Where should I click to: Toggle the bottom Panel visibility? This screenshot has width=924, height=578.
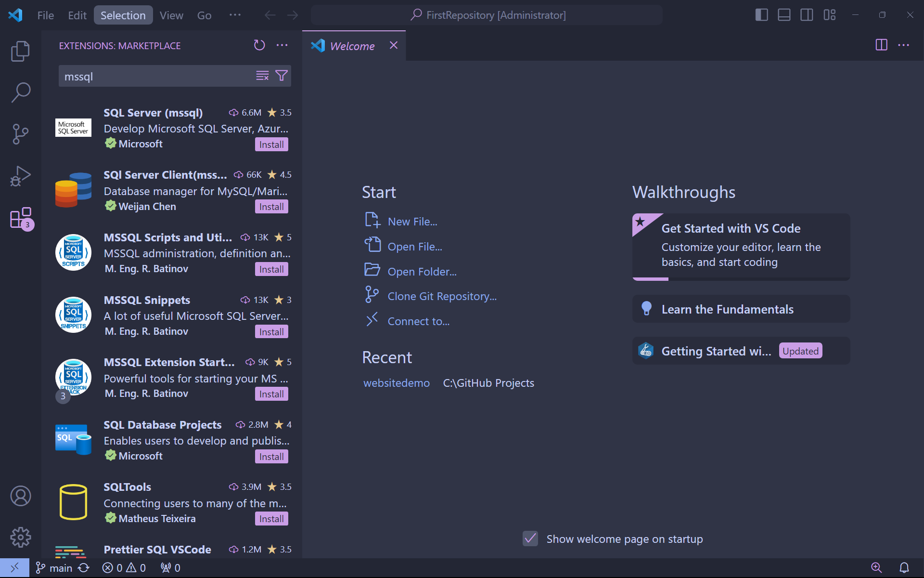tap(783, 15)
